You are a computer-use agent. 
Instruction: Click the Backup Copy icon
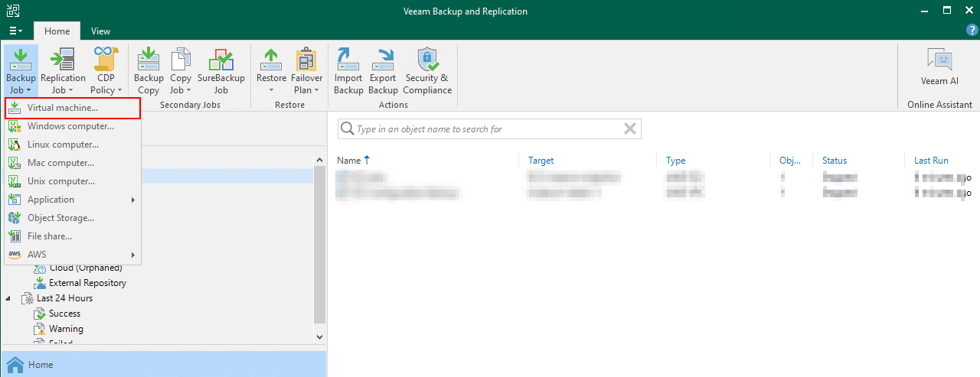tap(149, 61)
